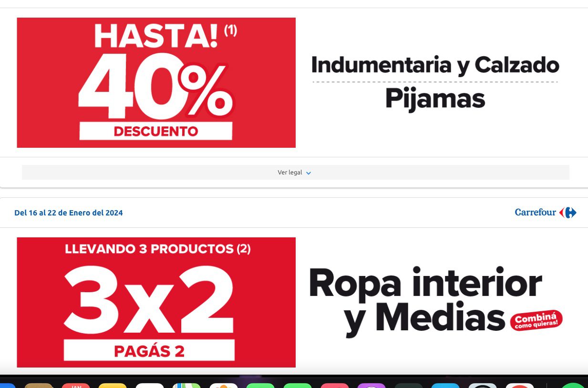The height and width of the screenshot is (388, 588).
Task: Open the purple Podcasts icon in dock
Action: pos(371,385)
